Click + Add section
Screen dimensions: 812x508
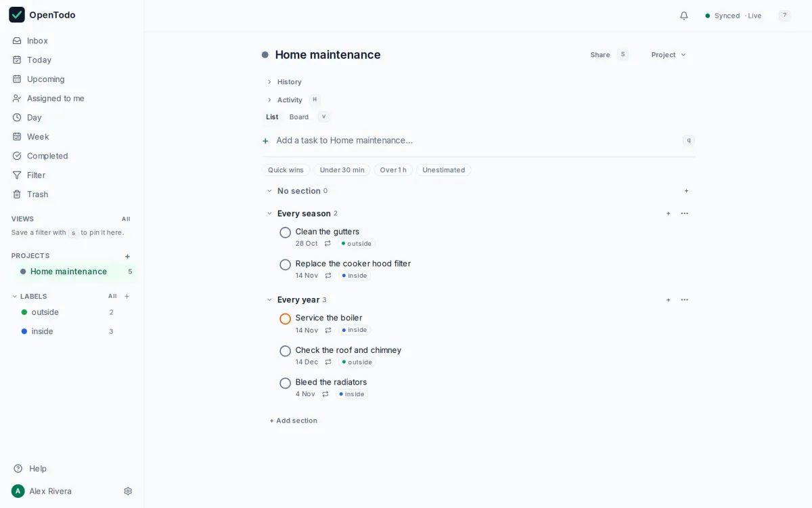294,421
